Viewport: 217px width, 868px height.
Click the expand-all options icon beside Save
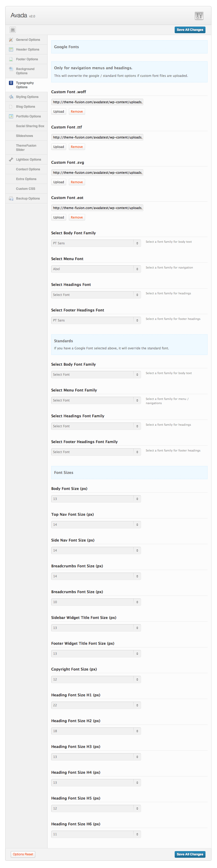click(x=12, y=30)
